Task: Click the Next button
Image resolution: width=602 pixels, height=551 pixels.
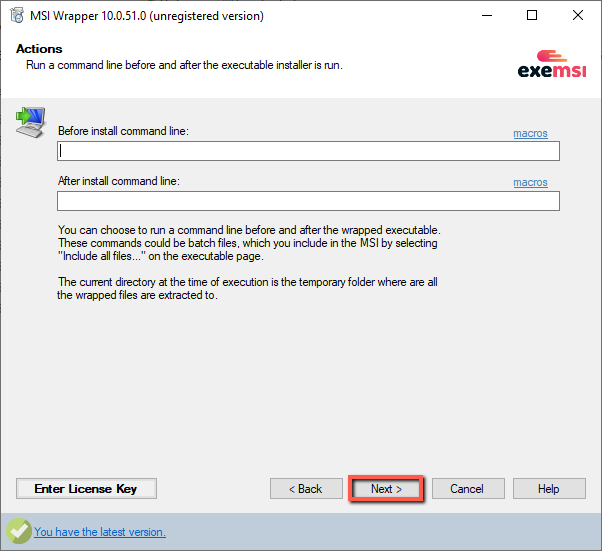Action: (386, 488)
